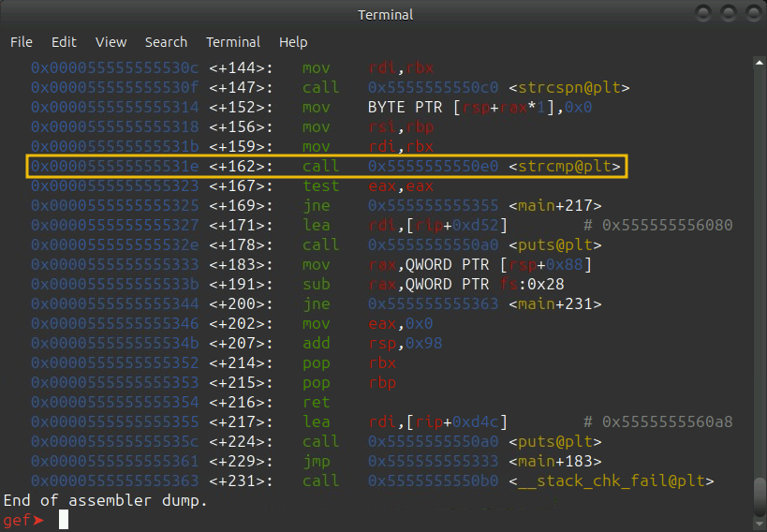Click 'rbp' operand of pop at +215
Screen dimensions: 767x532
[x=382, y=383]
